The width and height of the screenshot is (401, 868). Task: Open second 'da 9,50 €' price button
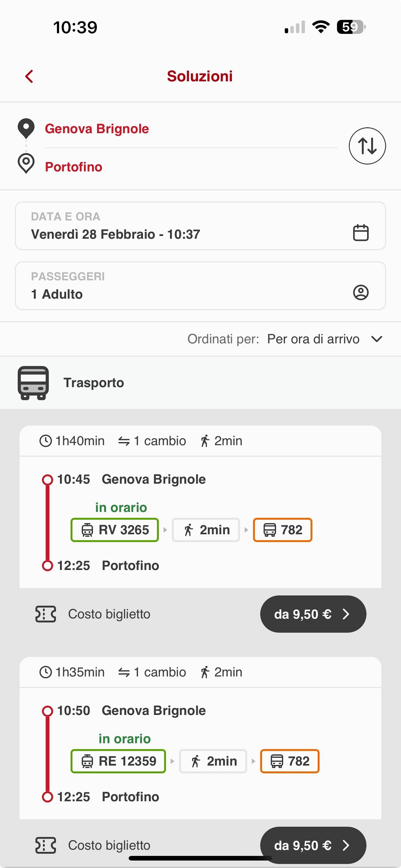pos(313,845)
